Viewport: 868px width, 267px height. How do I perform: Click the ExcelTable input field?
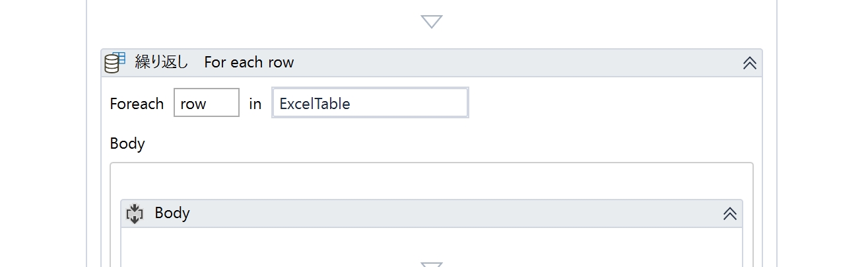tap(370, 103)
